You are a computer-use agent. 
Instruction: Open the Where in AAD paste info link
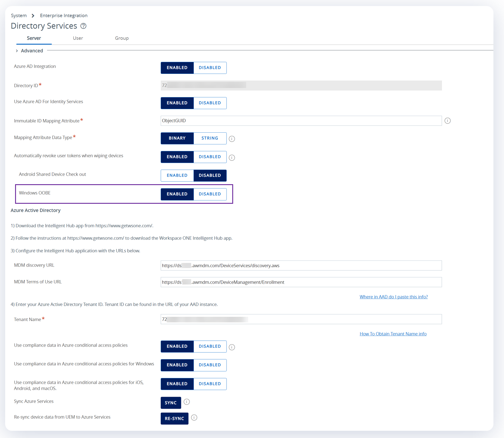tap(393, 297)
